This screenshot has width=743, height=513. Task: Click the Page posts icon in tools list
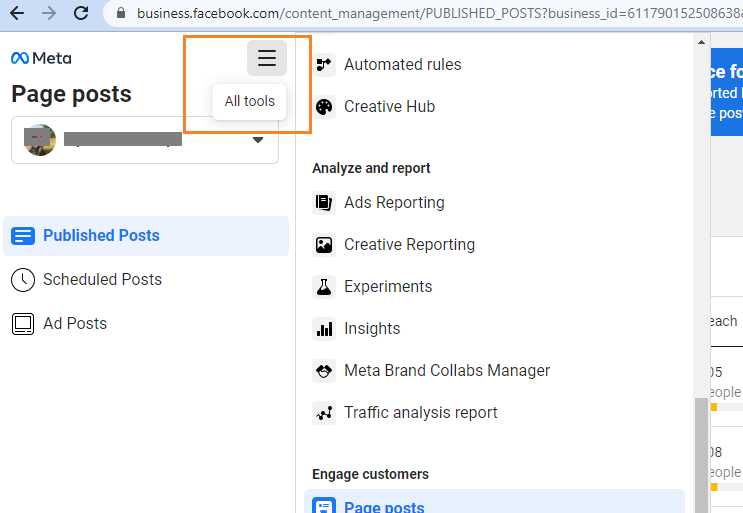(324, 506)
